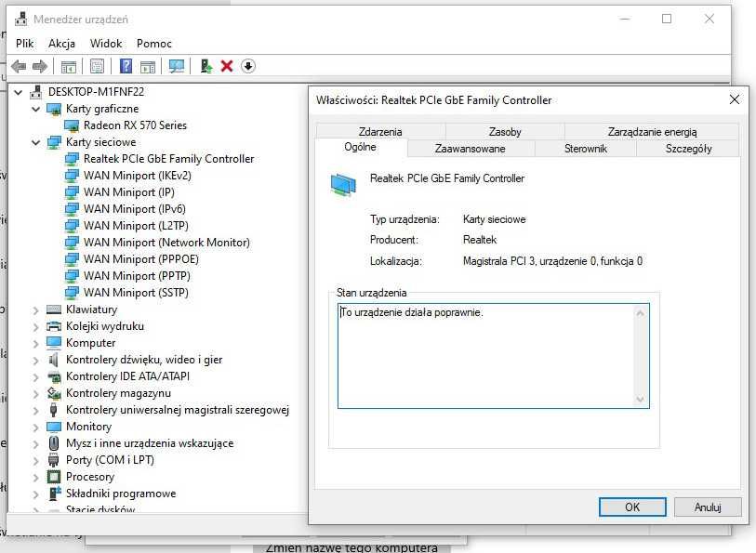756x553 pixels.
Task: Click status box scrollbar up arrow
Action: pyautogui.click(x=641, y=313)
